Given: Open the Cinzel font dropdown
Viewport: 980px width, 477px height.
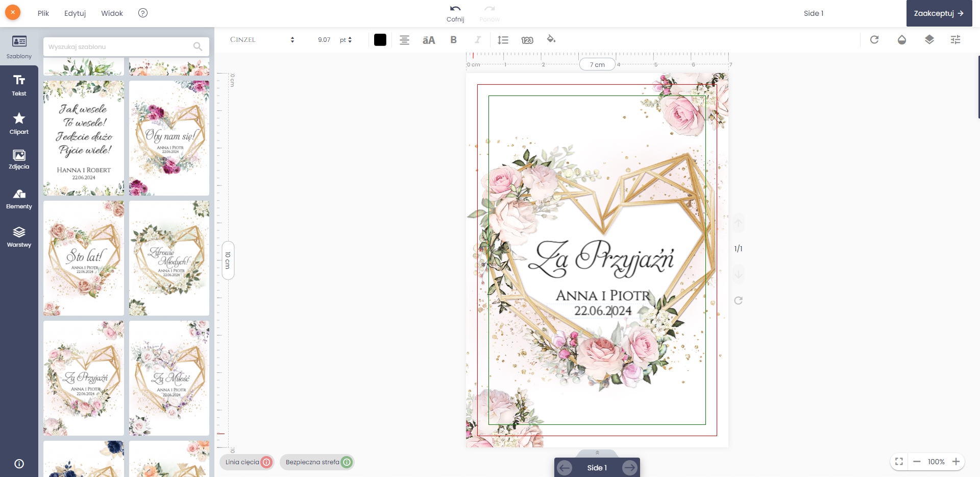Looking at the screenshot, I should coord(262,40).
